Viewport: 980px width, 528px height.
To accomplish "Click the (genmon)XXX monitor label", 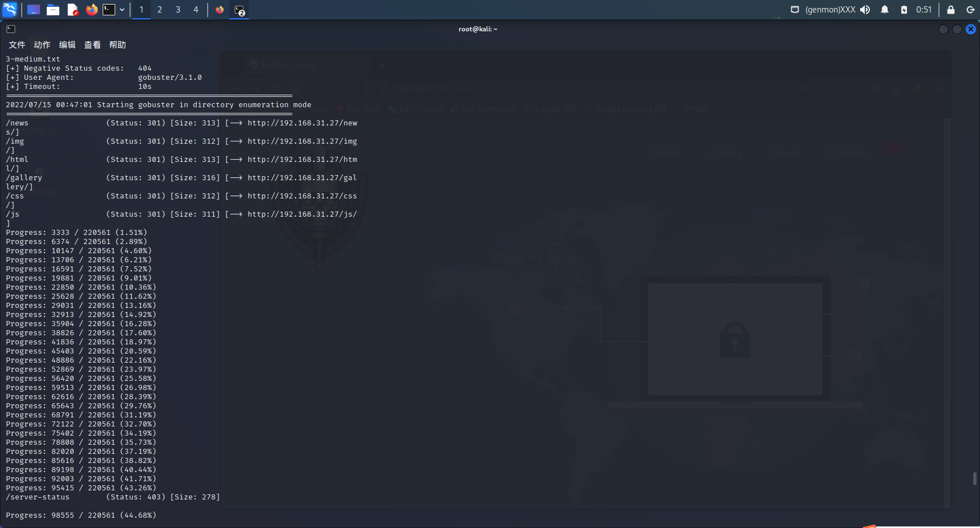I will pyautogui.click(x=830, y=10).
